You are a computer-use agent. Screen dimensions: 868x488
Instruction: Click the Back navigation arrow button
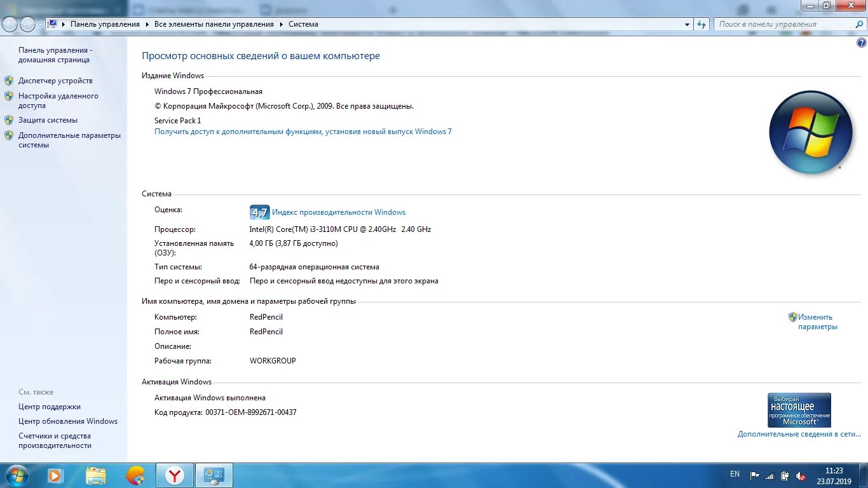click(10, 24)
